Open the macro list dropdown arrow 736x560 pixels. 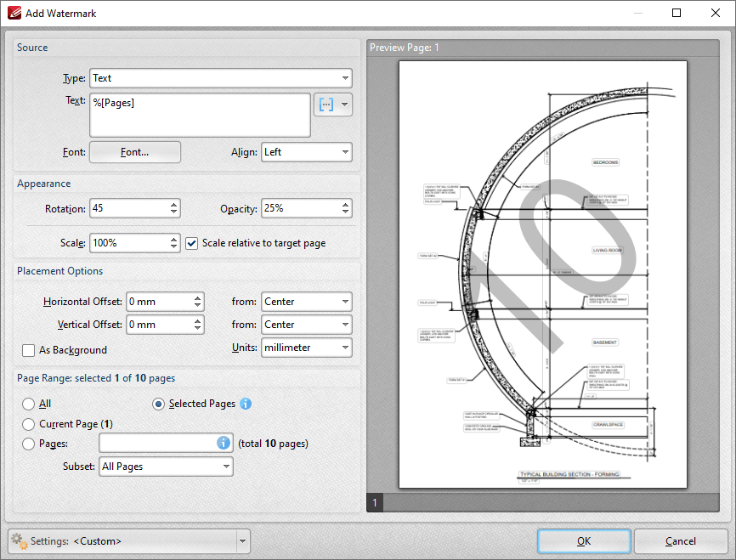345,105
